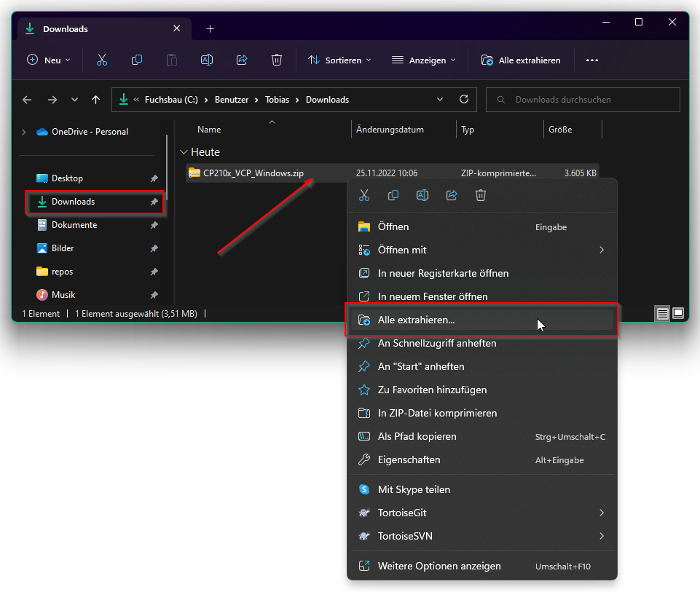The image size is (700, 592).
Task: Select In neuem Fenster öffnen
Action: pos(482,296)
